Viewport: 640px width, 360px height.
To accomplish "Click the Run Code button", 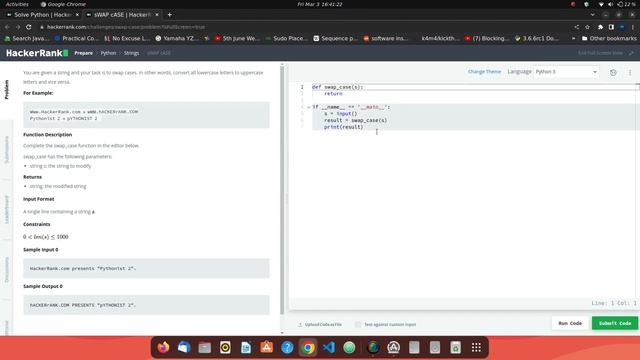I will click(570, 323).
